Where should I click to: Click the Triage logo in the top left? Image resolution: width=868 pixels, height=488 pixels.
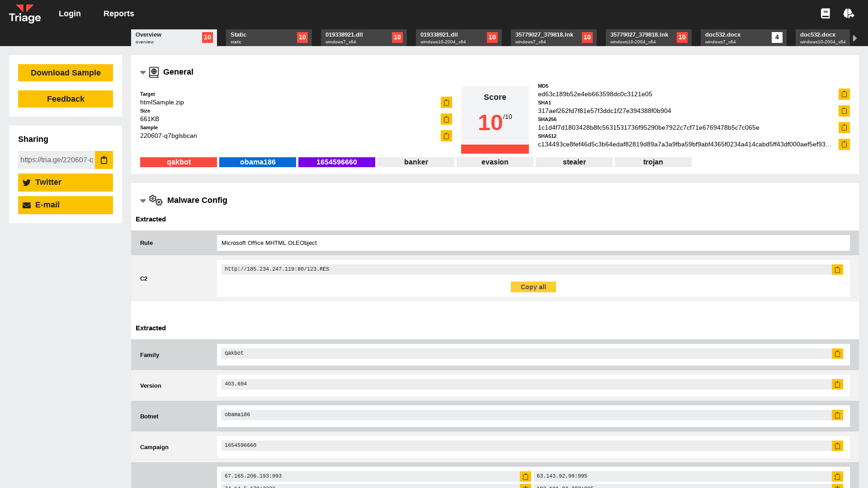25,14
